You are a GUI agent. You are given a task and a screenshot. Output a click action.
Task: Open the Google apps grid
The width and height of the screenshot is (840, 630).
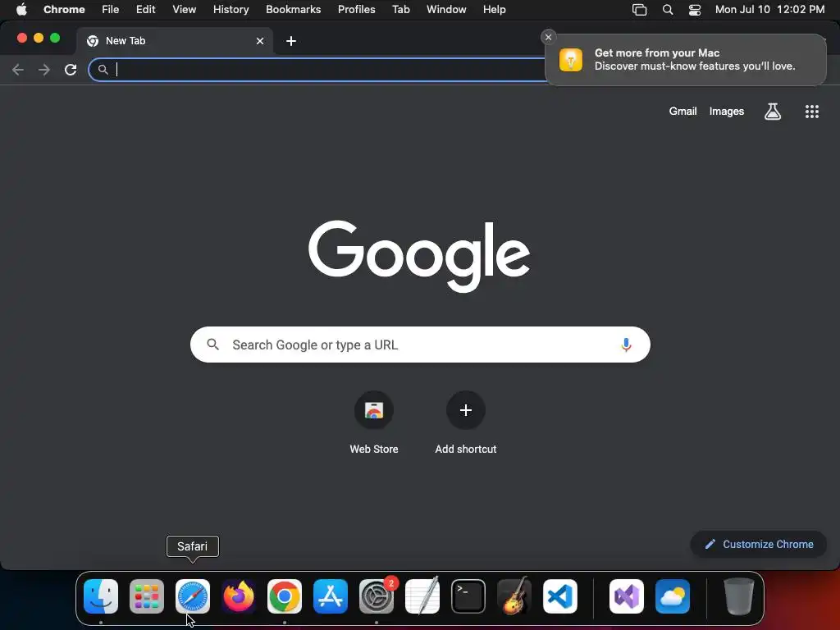coord(811,112)
